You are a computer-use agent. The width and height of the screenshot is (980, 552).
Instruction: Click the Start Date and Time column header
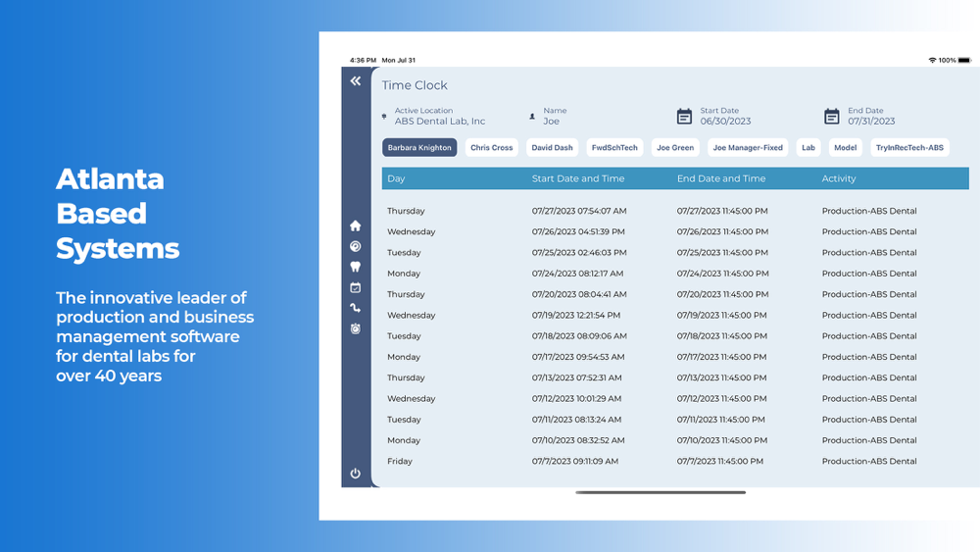point(578,178)
